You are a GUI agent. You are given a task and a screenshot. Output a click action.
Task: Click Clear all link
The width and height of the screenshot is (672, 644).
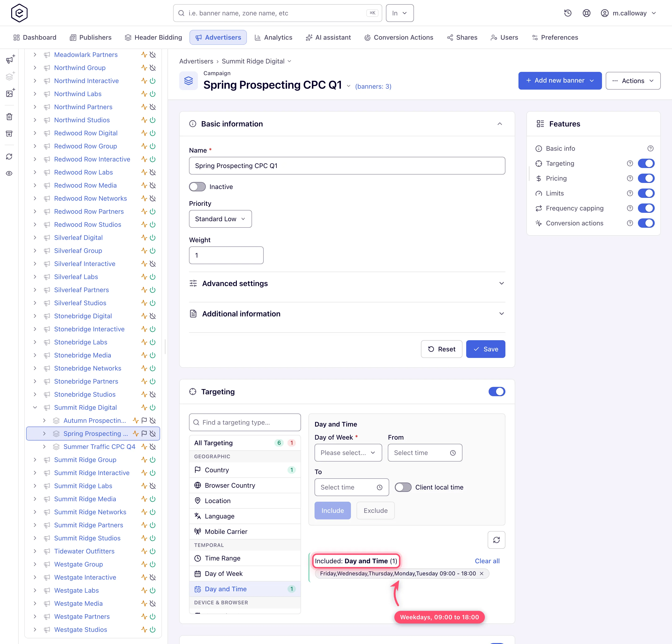[487, 561]
